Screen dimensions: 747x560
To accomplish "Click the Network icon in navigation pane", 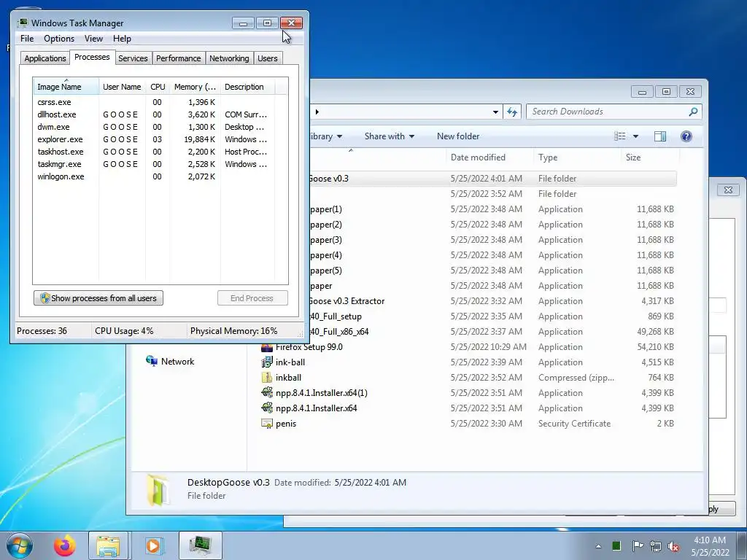I will [152, 361].
